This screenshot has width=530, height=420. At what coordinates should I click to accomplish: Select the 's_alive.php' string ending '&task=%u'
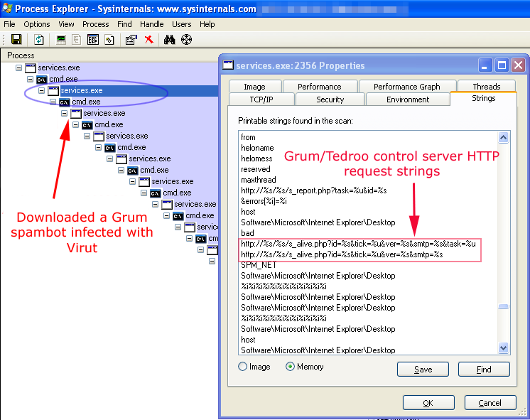point(358,244)
